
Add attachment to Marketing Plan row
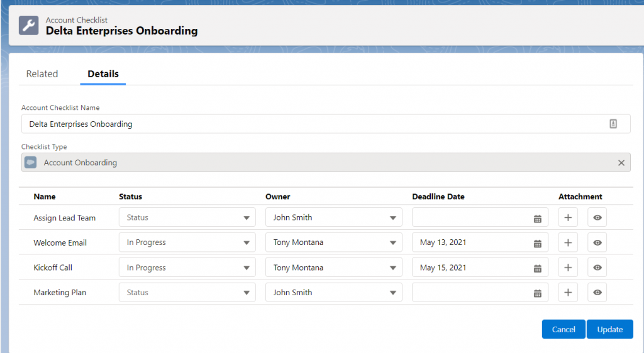568,292
